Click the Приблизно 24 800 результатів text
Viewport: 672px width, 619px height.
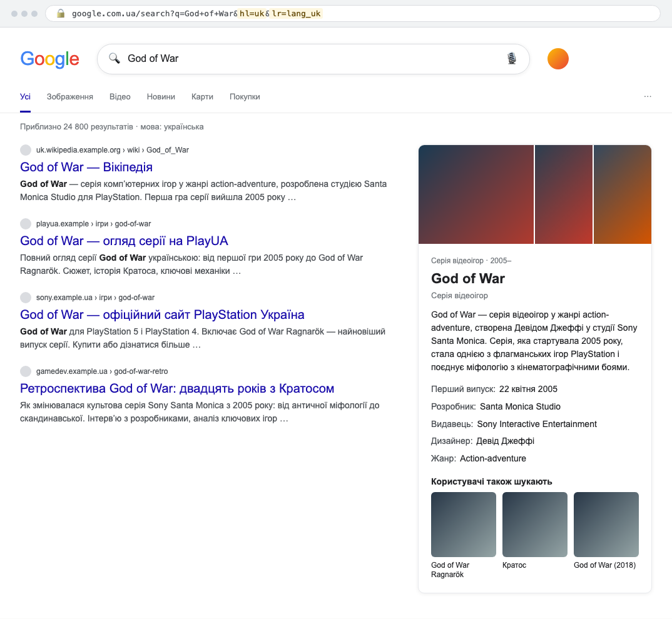pyautogui.click(x=76, y=127)
